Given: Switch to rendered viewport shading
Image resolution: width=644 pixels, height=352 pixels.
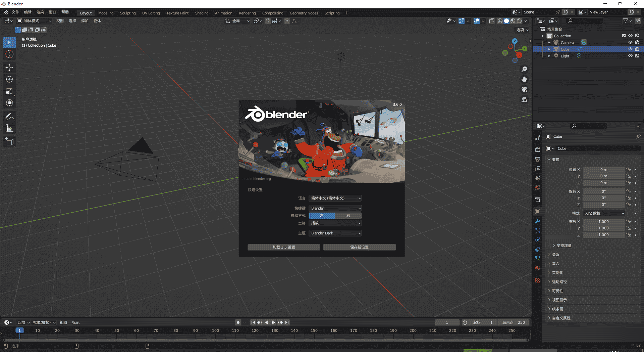Looking at the screenshot, I should tap(519, 21).
